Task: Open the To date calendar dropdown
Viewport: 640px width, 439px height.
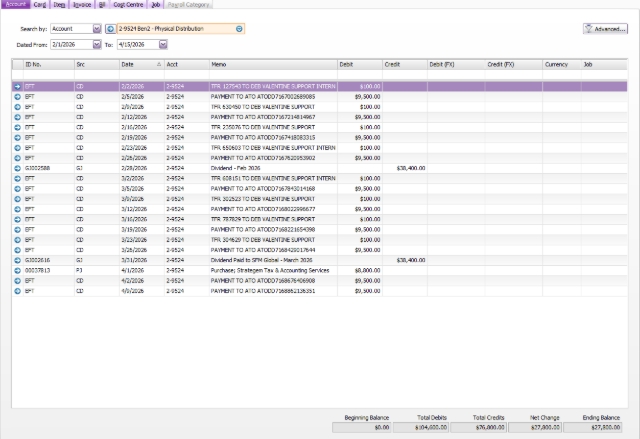Action: pyautogui.click(x=163, y=44)
